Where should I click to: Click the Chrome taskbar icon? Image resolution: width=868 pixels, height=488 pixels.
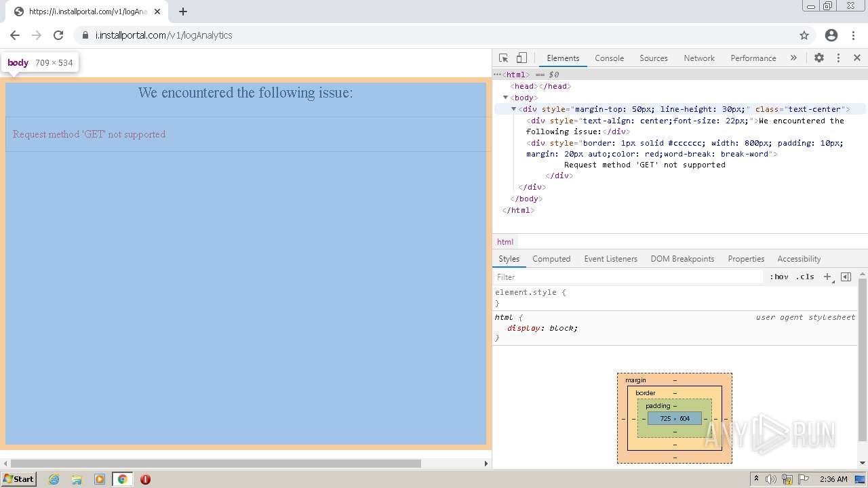point(123,479)
